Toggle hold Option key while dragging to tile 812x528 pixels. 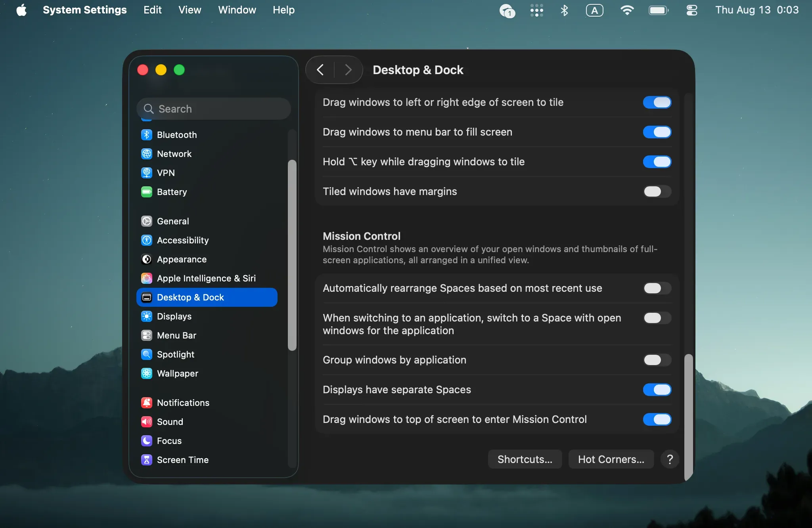pos(657,162)
